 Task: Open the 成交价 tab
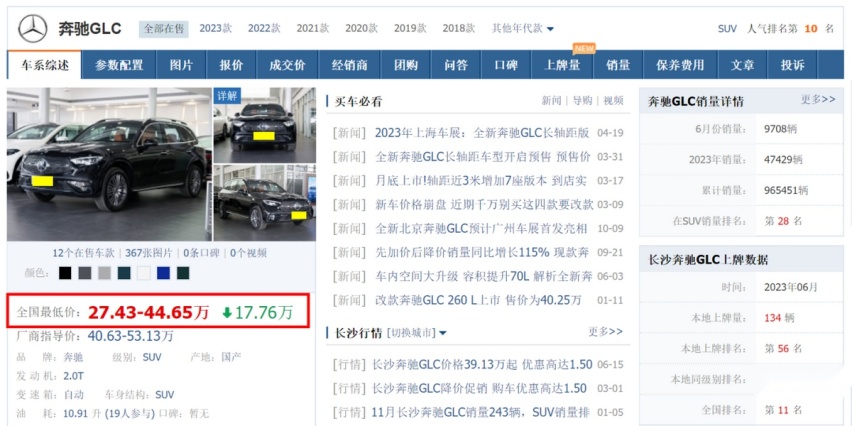pyautogui.click(x=287, y=65)
